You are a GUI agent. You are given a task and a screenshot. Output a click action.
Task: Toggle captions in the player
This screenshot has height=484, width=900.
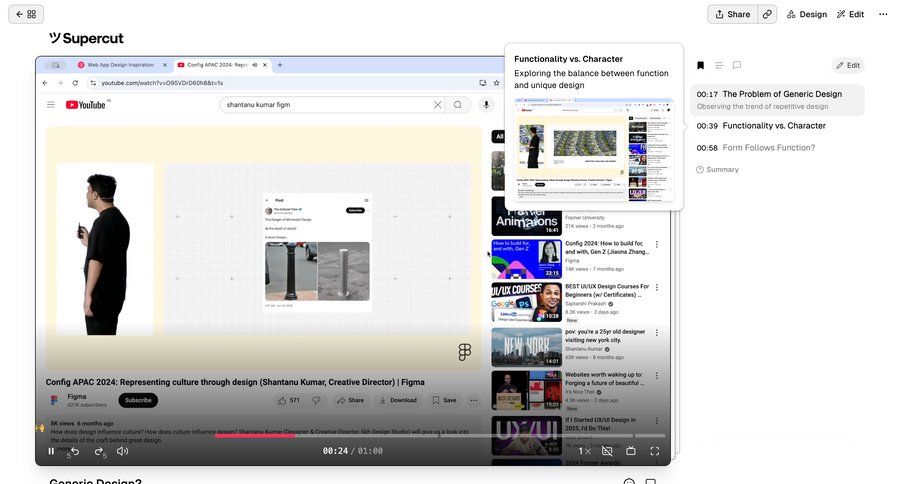(x=607, y=451)
